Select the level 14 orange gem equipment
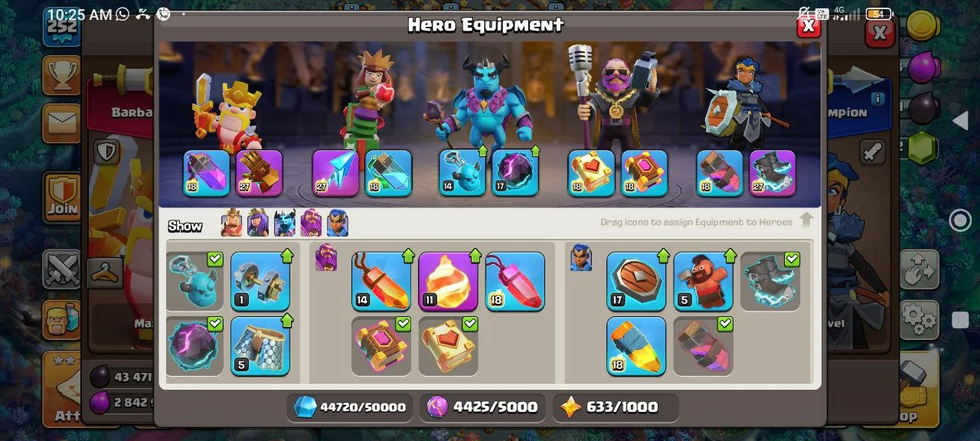The width and height of the screenshot is (980, 441). [381, 281]
